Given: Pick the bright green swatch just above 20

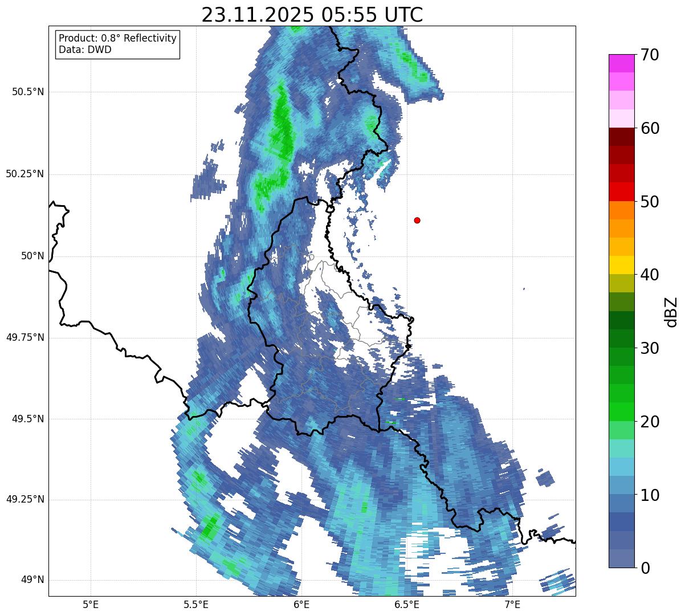Looking at the screenshot, I should pyautogui.click(x=622, y=412).
